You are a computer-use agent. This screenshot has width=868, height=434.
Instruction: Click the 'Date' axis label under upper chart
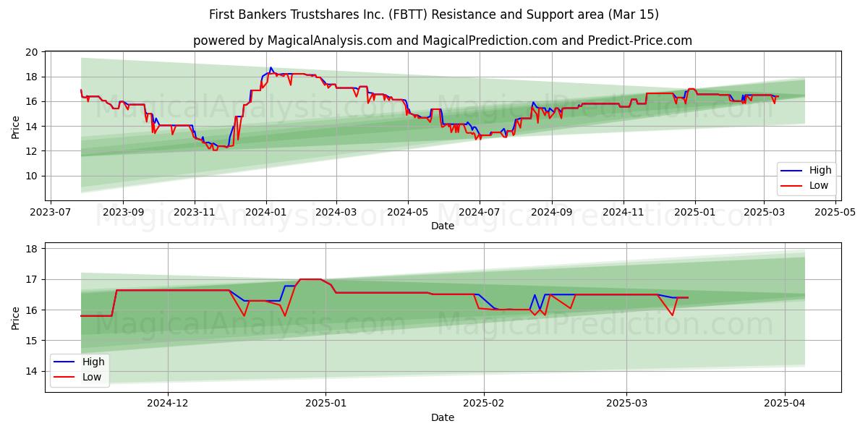pyautogui.click(x=443, y=226)
